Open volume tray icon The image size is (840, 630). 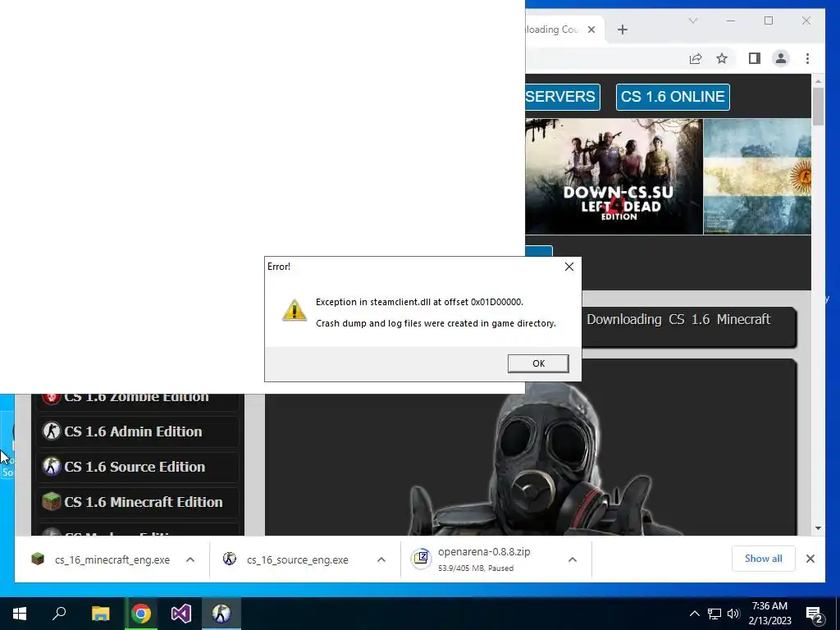coord(733,614)
